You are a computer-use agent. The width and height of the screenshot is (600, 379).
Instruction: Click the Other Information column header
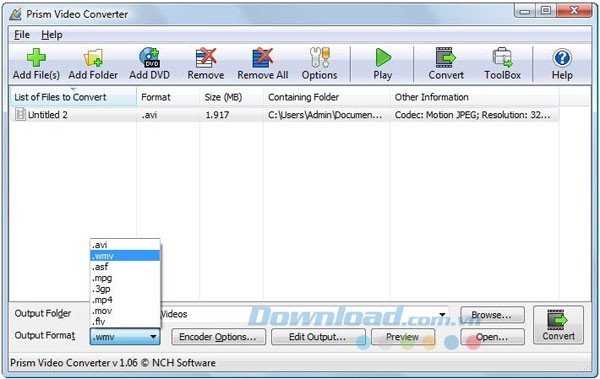(474, 97)
